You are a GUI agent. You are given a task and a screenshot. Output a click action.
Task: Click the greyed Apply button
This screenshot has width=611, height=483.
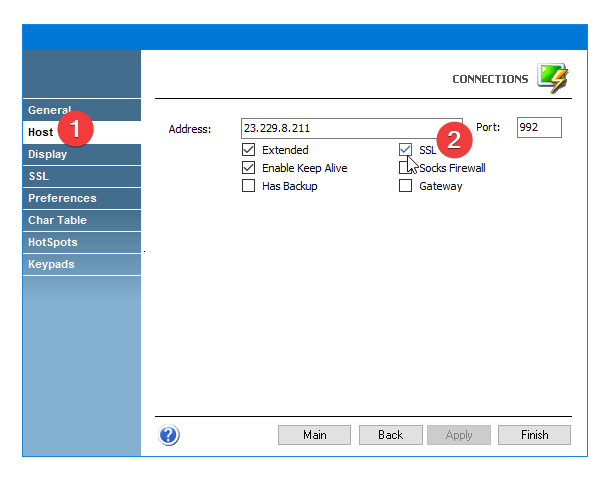[x=459, y=435]
